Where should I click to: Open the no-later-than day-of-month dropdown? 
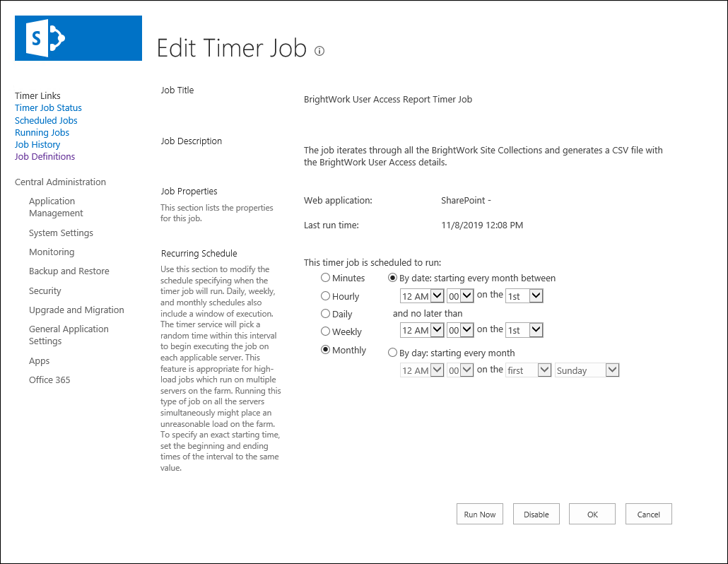point(524,330)
